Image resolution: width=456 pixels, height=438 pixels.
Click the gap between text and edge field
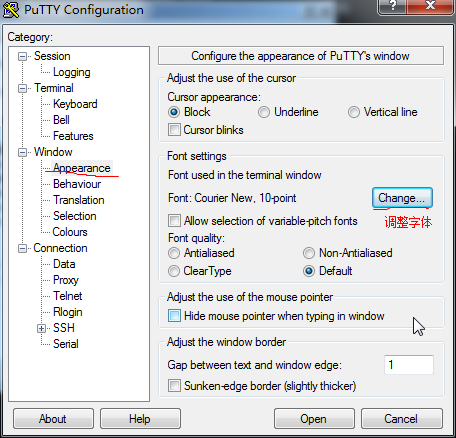pyautogui.click(x=409, y=365)
